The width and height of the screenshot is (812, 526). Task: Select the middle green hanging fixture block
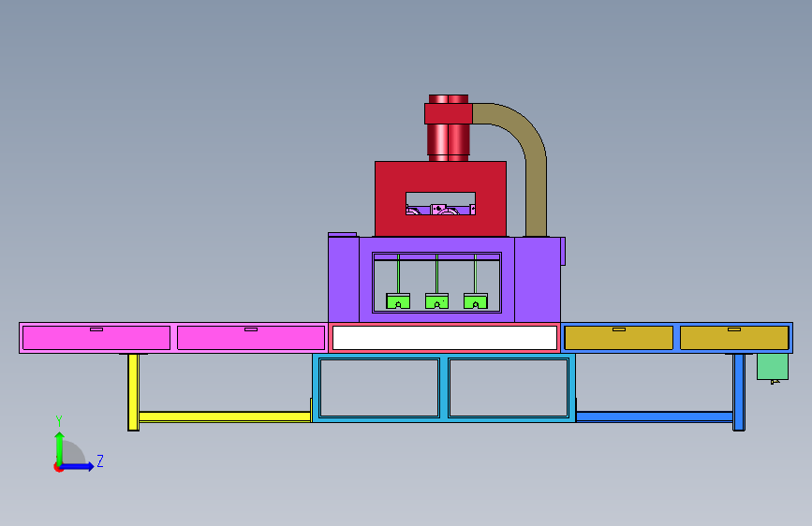pos(436,300)
